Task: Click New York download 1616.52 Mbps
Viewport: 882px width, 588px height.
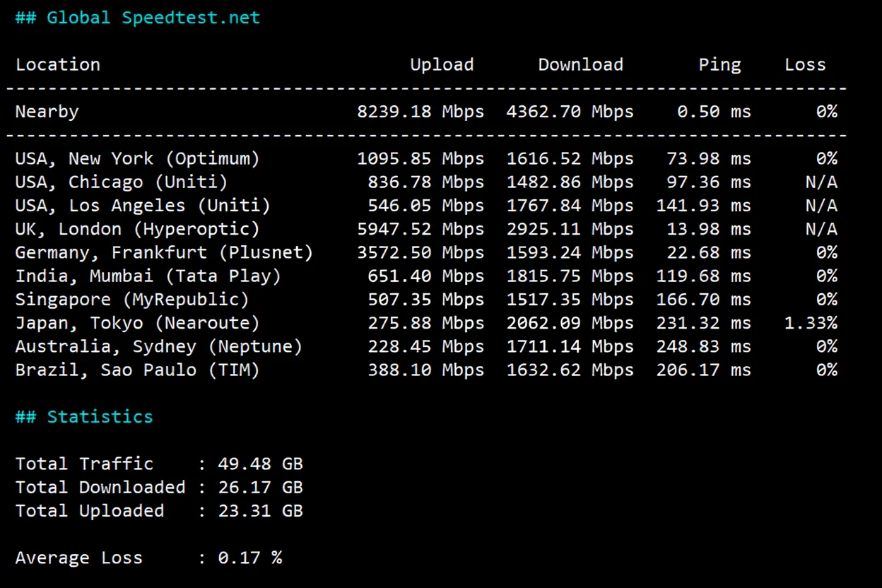Action: pyautogui.click(x=570, y=159)
